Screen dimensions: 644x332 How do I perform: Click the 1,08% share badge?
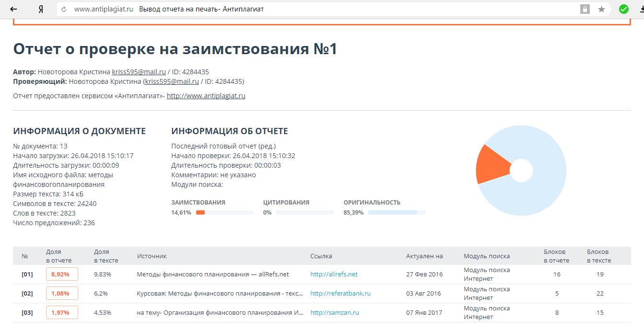tap(62, 294)
